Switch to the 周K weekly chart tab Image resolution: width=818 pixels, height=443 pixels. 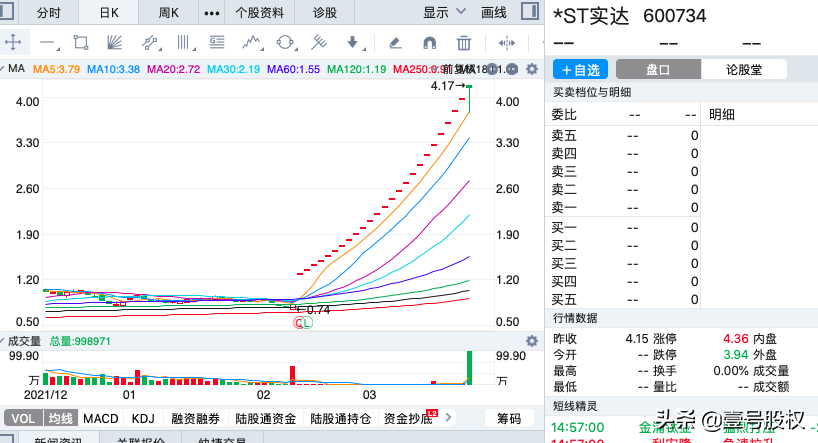[169, 13]
